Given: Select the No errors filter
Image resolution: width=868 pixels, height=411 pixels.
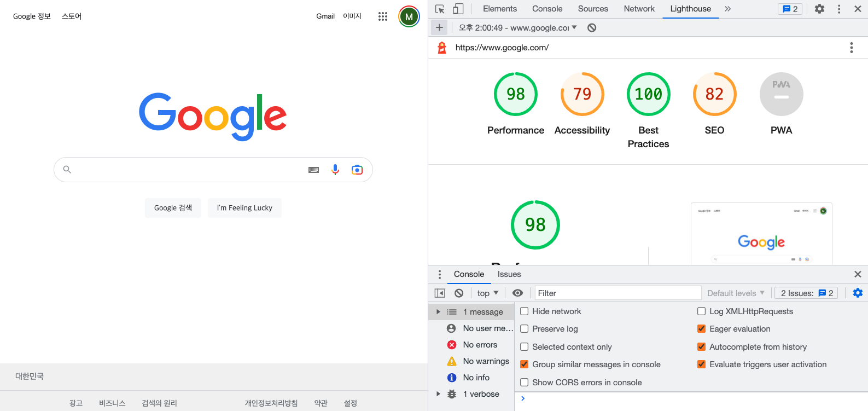Looking at the screenshot, I should click(471, 345).
